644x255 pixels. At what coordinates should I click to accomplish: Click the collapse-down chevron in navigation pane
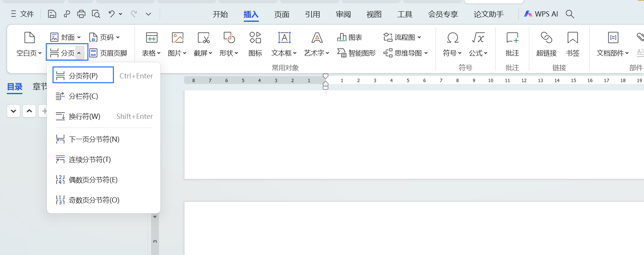pyautogui.click(x=13, y=111)
